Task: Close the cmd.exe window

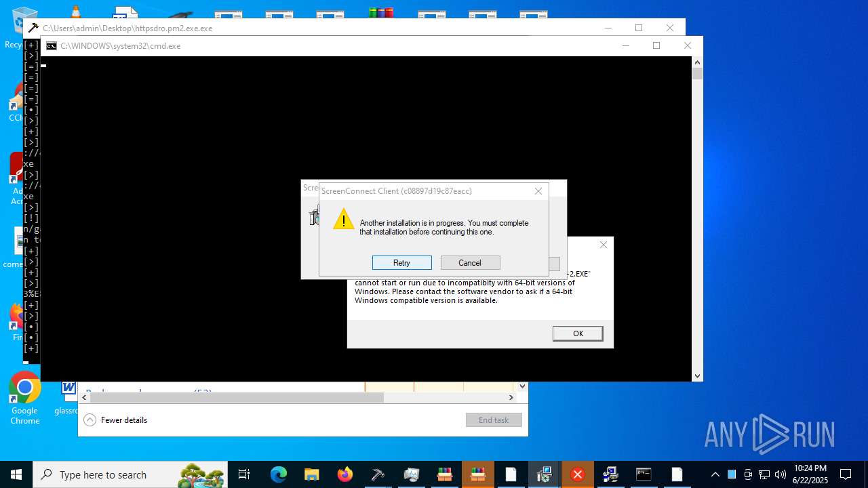Action: click(x=688, y=45)
